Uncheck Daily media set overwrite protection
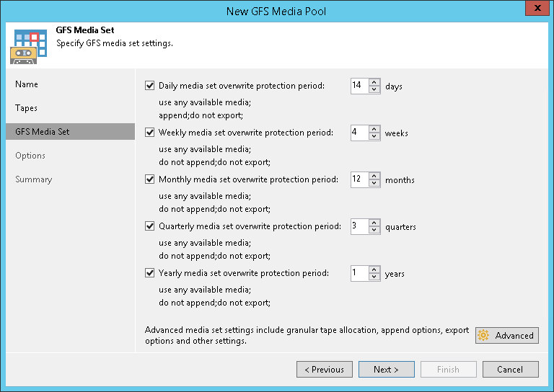This screenshot has height=392, width=554. point(150,86)
